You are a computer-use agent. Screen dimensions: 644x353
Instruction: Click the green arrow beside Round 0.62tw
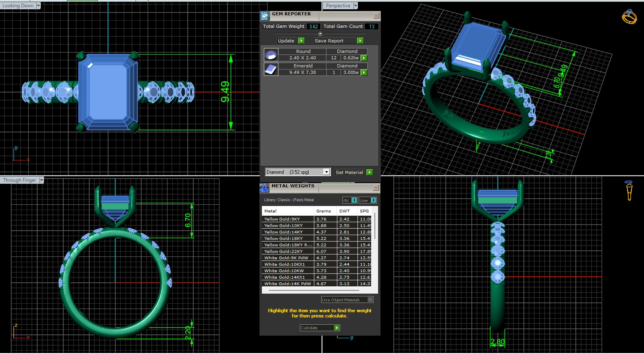tap(364, 58)
